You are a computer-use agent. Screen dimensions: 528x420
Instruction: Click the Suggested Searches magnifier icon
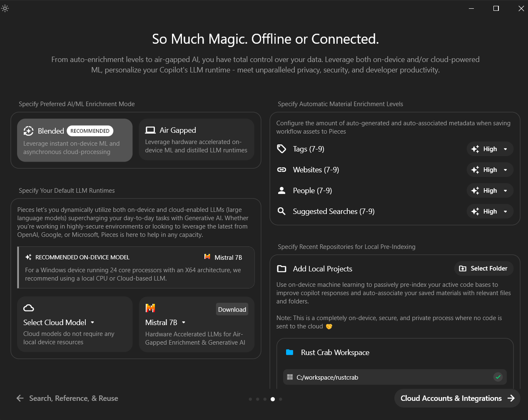[x=282, y=211]
